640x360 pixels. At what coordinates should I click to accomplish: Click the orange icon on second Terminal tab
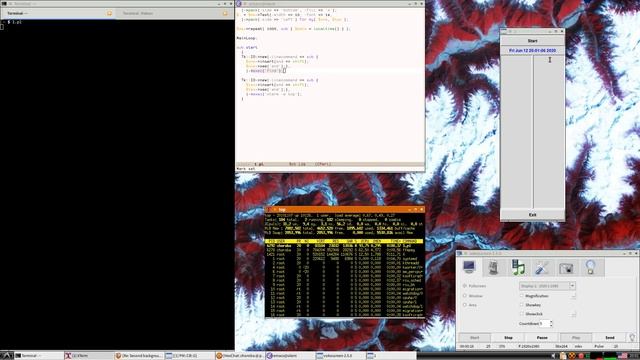point(225,13)
